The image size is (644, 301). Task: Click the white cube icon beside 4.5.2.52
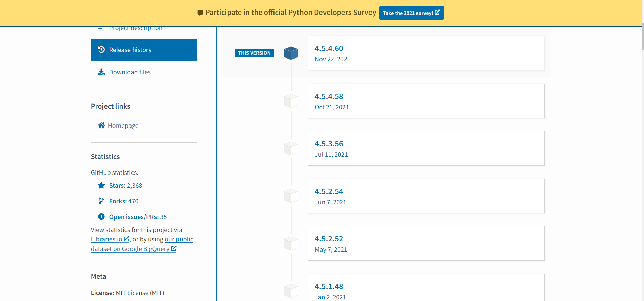tap(291, 244)
